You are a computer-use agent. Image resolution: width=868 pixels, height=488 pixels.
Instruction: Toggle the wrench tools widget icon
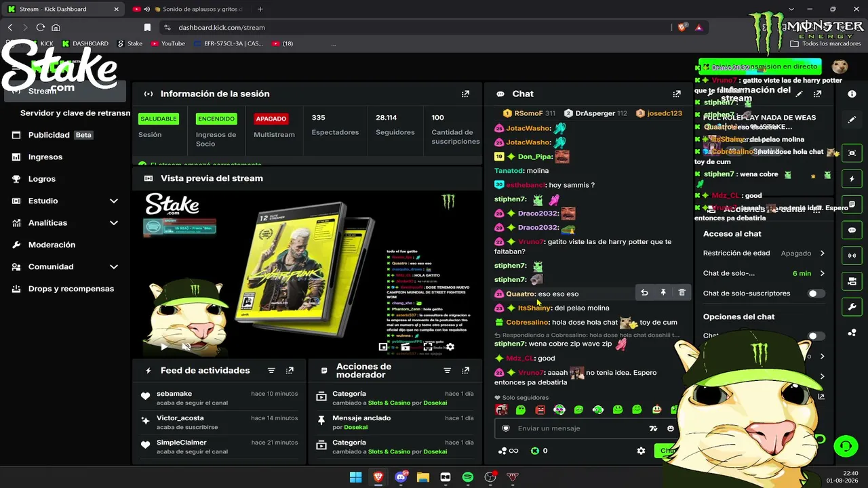852,307
